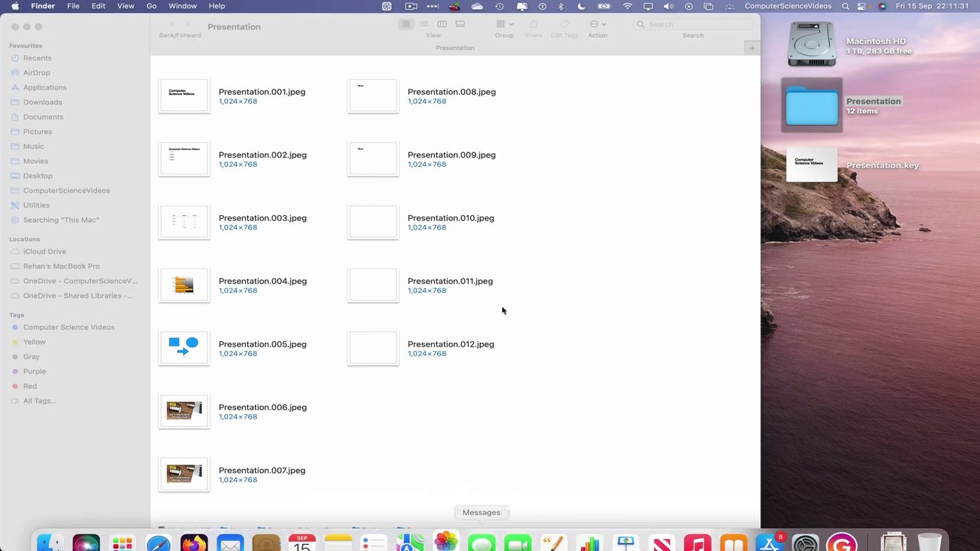Open the Apple menu

[15, 6]
